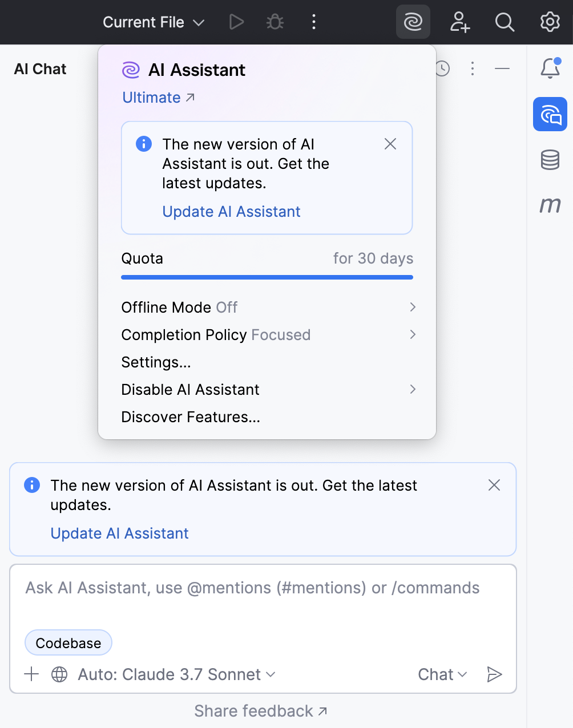Run the current file with play icon
Screen dimensions: 573x728
click(236, 22)
